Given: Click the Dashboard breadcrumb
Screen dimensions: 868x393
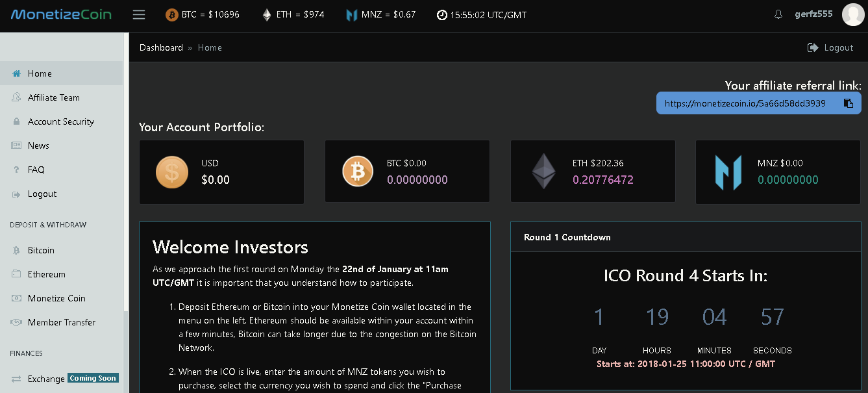Looking at the screenshot, I should (x=161, y=47).
